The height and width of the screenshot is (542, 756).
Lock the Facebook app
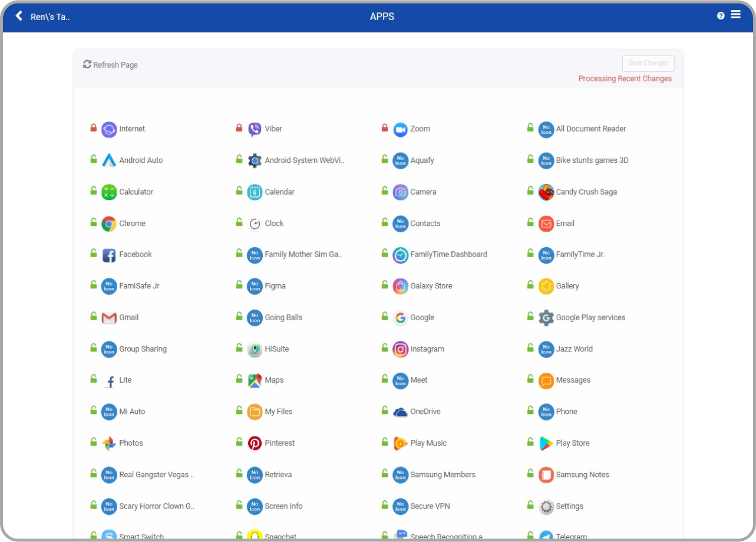point(93,253)
